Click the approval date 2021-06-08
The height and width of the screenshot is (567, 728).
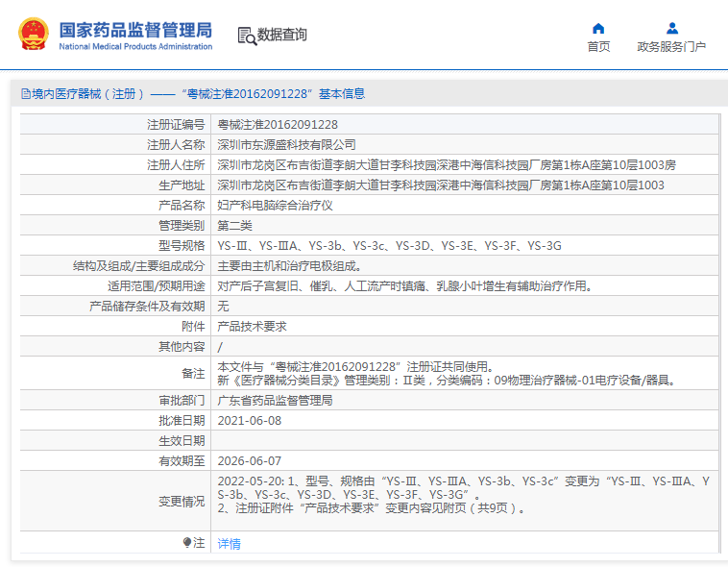coord(250,421)
